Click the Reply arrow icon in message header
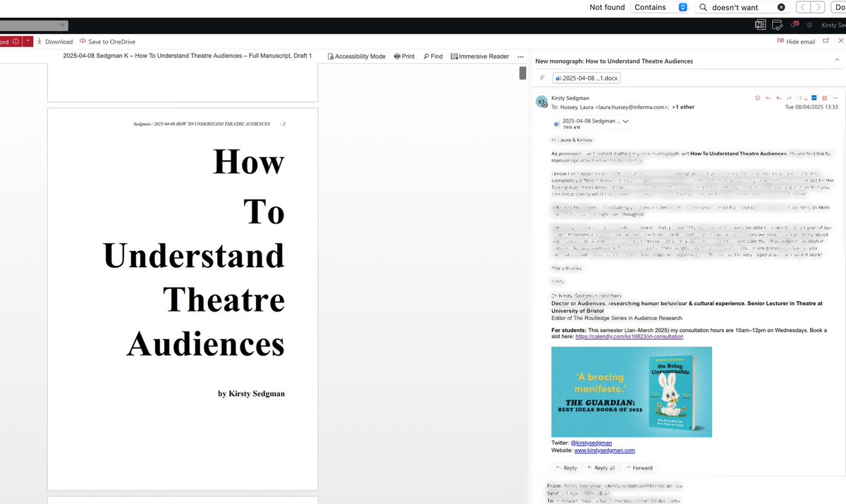The width and height of the screenshot is (846, 504). 768,98
